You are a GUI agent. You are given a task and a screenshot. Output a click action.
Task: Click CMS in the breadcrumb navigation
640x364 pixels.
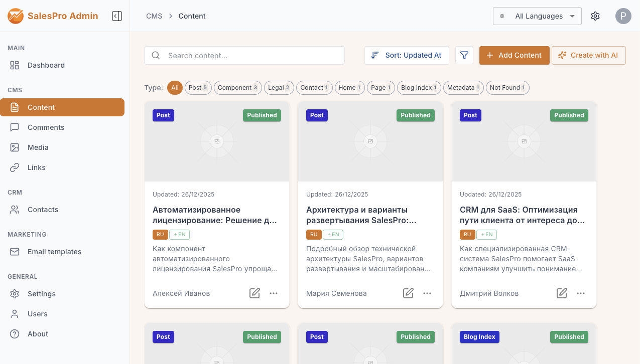click(x=154, y=16)
